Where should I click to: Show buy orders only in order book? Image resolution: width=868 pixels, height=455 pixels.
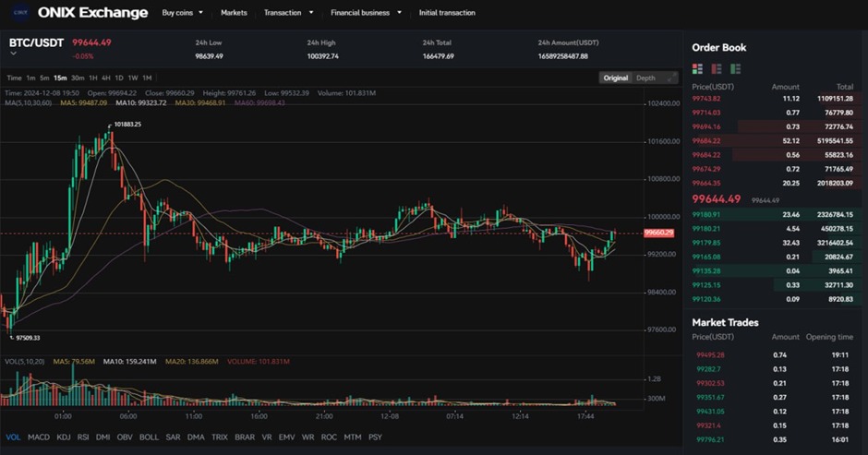click(x=735, y=68)
